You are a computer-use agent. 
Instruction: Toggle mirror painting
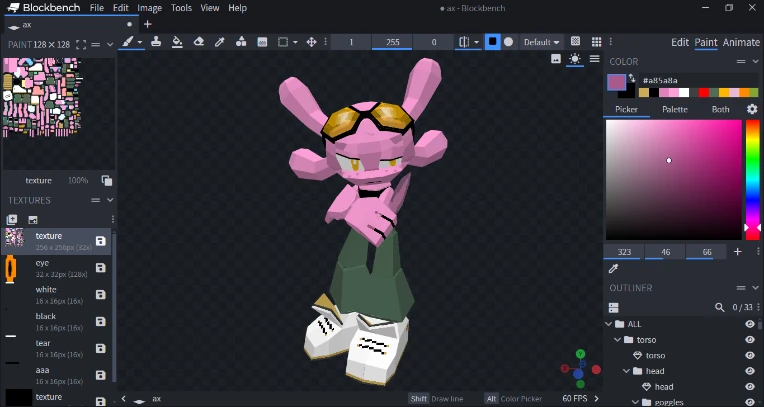pos(464,42)
